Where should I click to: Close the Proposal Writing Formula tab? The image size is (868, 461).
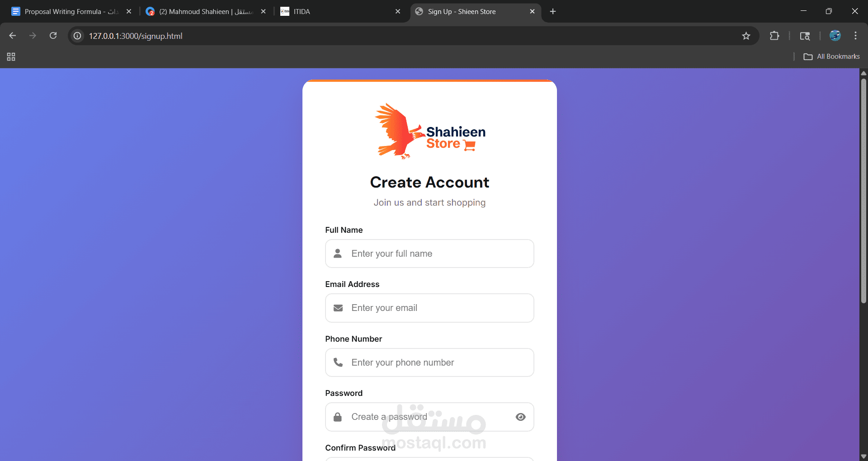(129, 11)
